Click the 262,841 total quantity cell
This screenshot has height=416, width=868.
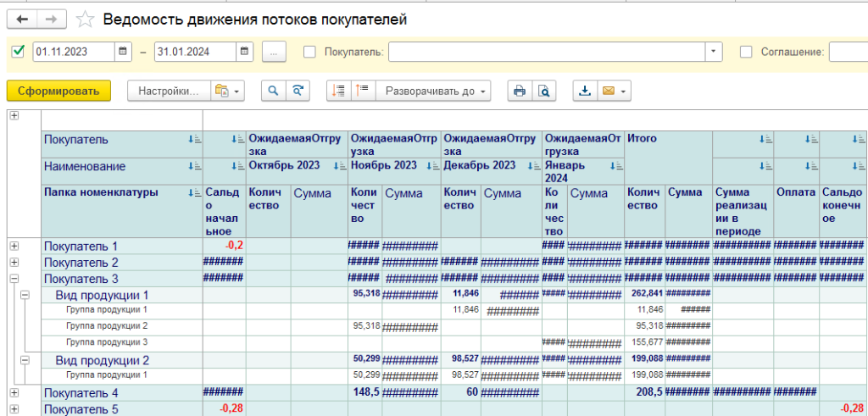pyautogui.click(x=645, y=294)
